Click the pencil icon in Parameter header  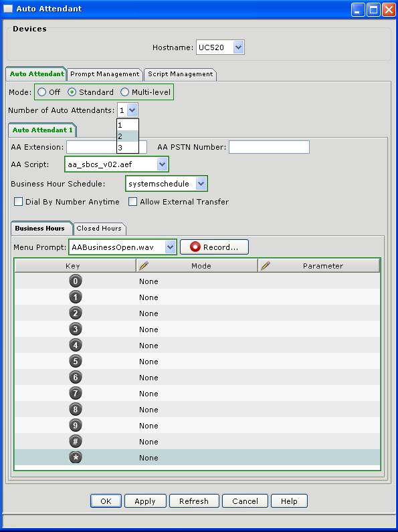tap(266, 265)
